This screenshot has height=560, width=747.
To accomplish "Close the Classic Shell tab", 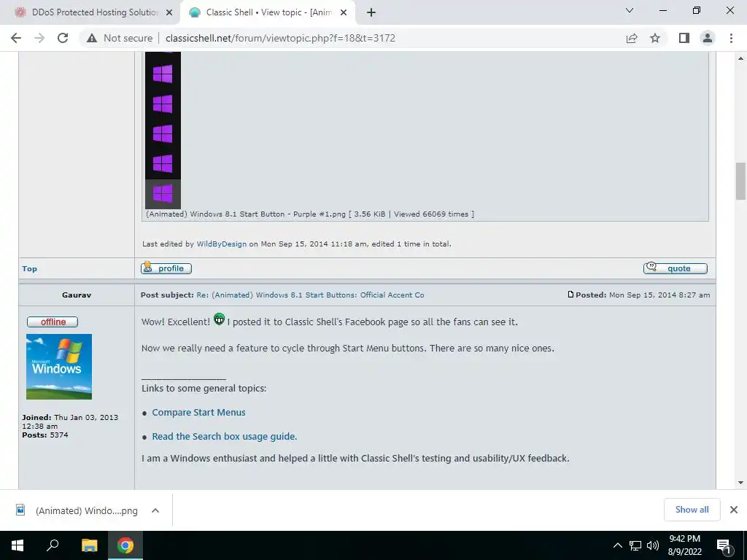I will (x=344, y=12).
